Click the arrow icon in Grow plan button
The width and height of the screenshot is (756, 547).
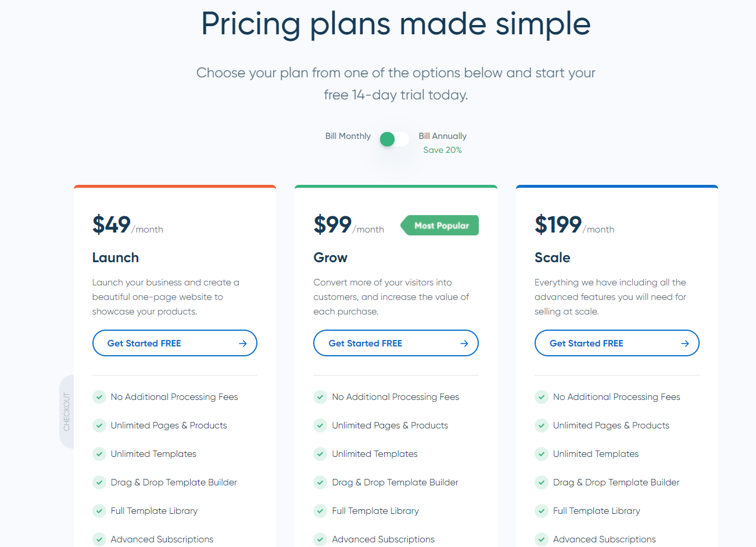pyautogui.click(x=464, y=344)
